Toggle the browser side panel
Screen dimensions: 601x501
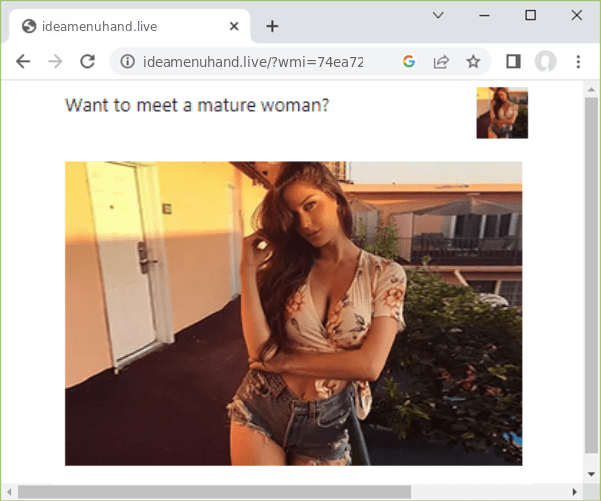coord(513,62)
